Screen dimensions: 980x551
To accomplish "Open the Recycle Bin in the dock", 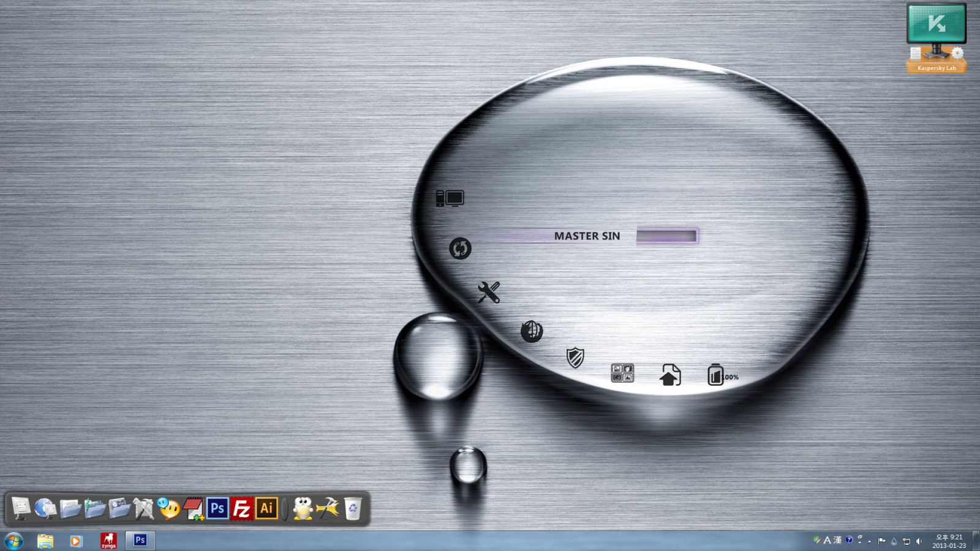I will pos(353,508).
